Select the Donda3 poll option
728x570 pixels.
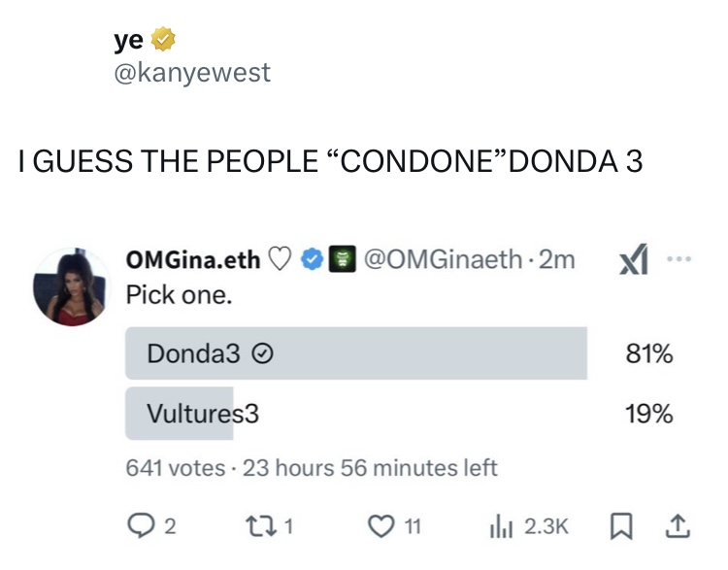point(355,353)
